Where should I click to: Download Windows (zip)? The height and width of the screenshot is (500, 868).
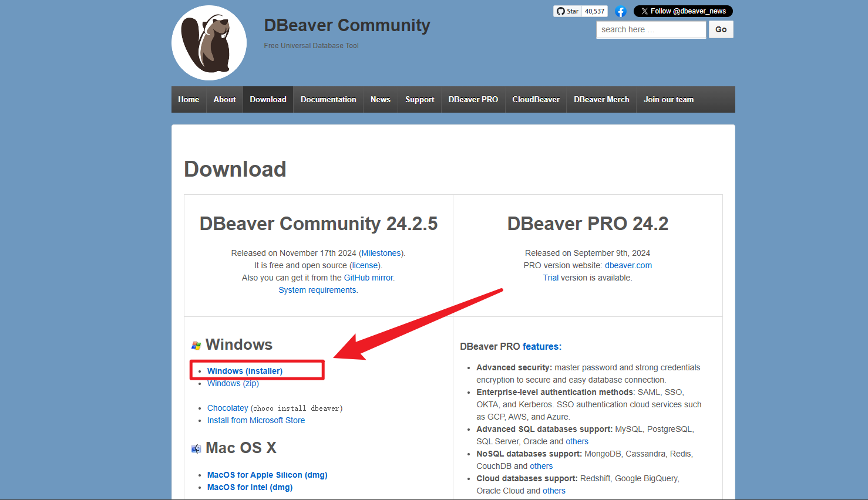(x=233, y=383)
